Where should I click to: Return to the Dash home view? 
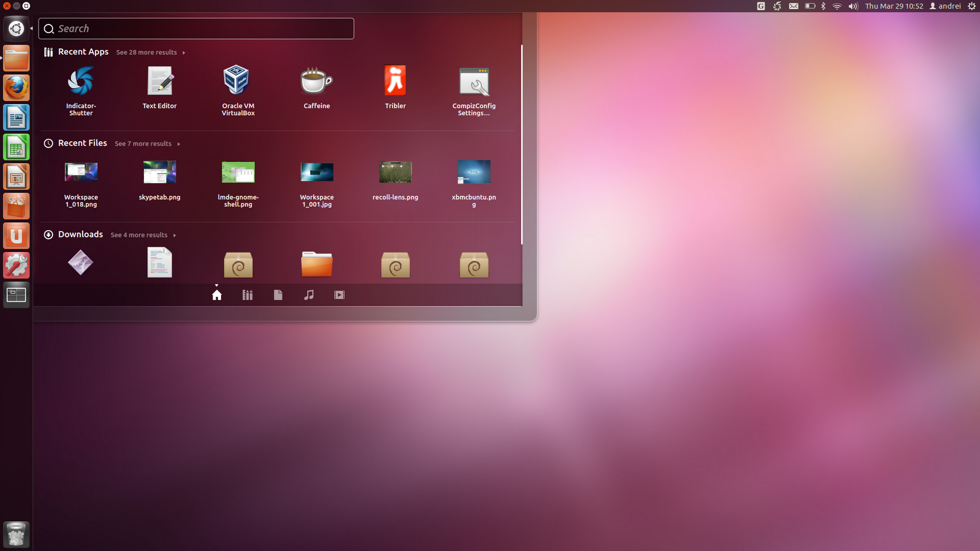217,294
